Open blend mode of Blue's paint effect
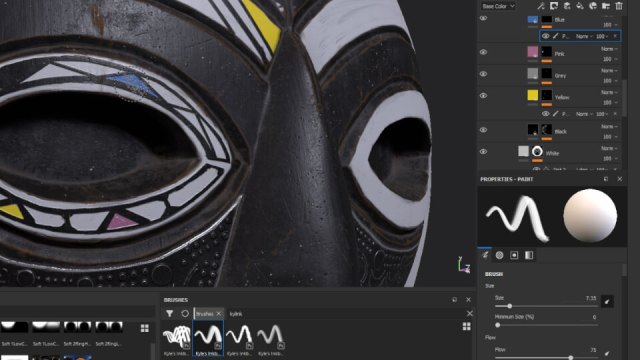640x360 pixels. pos(584,36)
